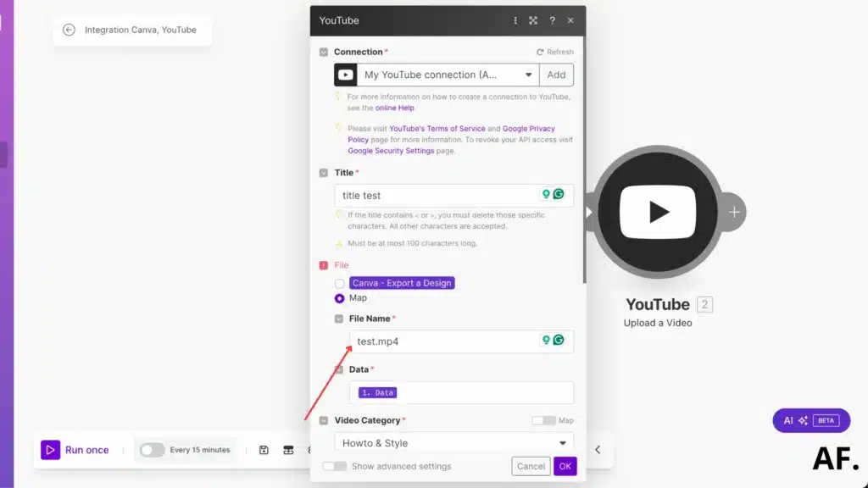This screenshot has height=488, width=868.
Task: Toggle the Title field checkbox
Action: tap(324, 173)
